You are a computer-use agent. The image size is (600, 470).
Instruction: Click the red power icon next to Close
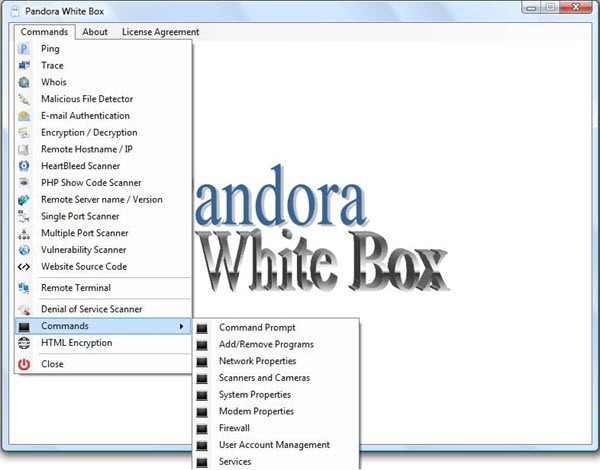point(24,364)
